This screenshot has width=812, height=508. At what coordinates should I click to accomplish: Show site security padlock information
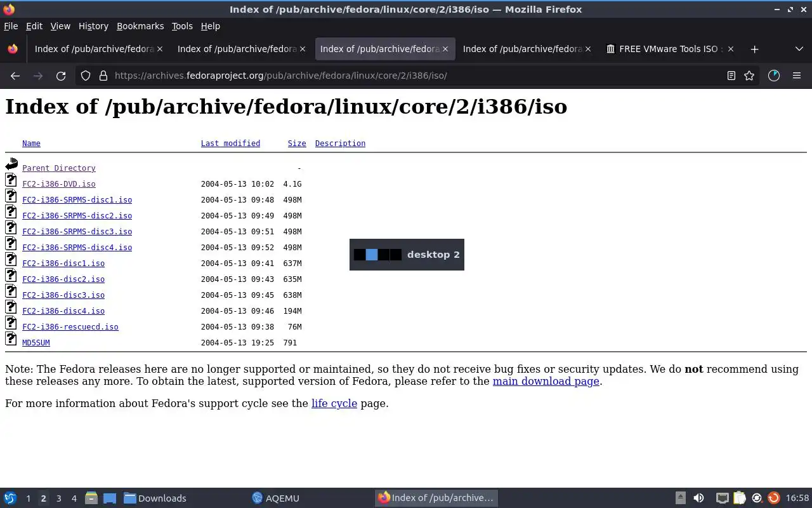pyautogui.click(x=103, y=76)
